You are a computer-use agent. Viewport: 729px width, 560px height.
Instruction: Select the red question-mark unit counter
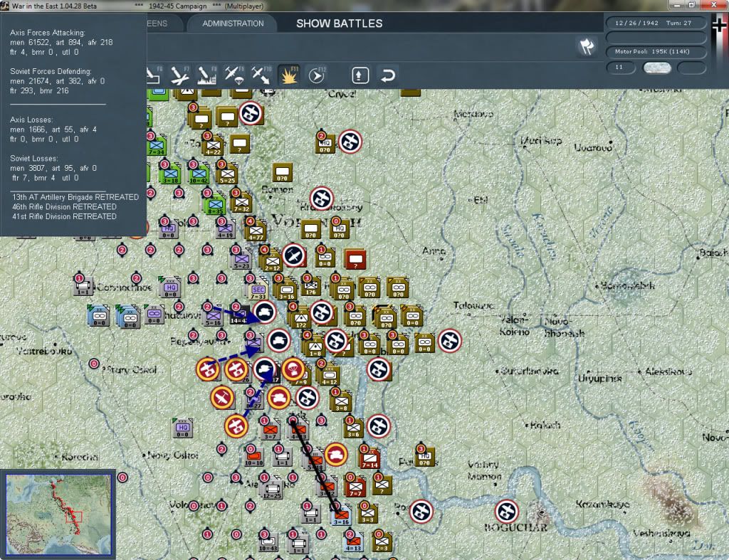coord(356,259)
